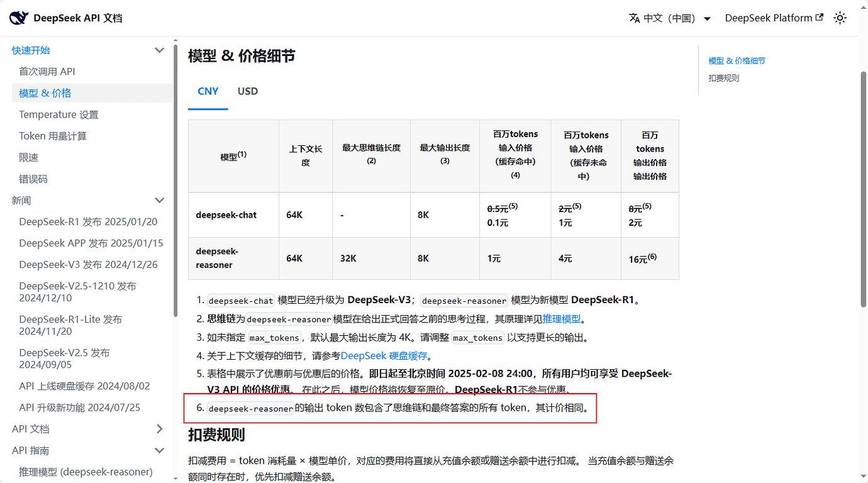Switch to the CNY pricing tab
The width and height of the screenshot is (868, 483).
pos(208,91)
